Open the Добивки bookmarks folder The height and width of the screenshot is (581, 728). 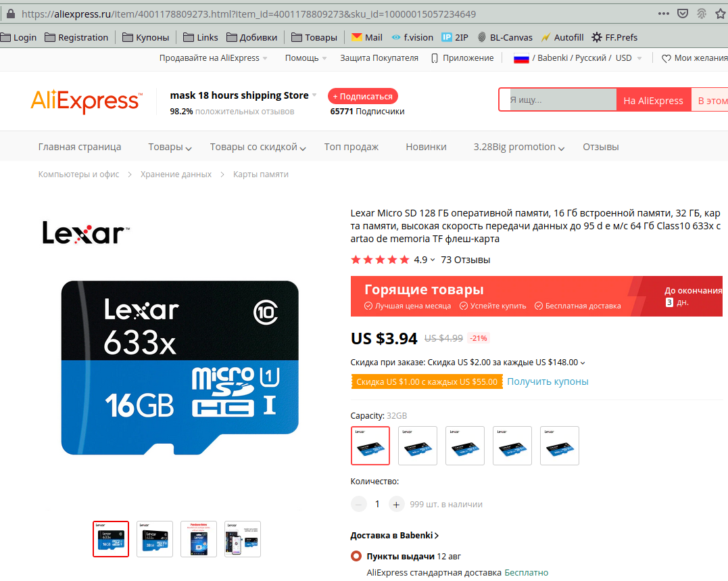click(x=251, y=38)
